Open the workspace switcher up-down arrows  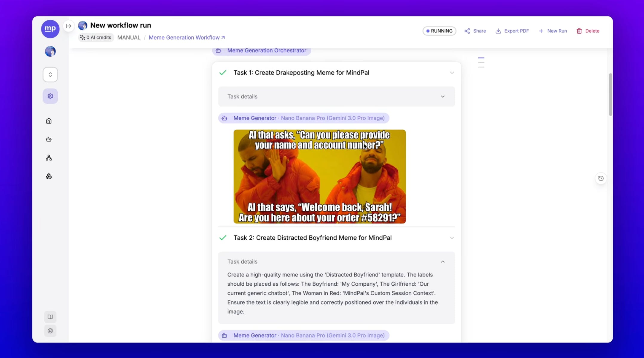[50, 74]
